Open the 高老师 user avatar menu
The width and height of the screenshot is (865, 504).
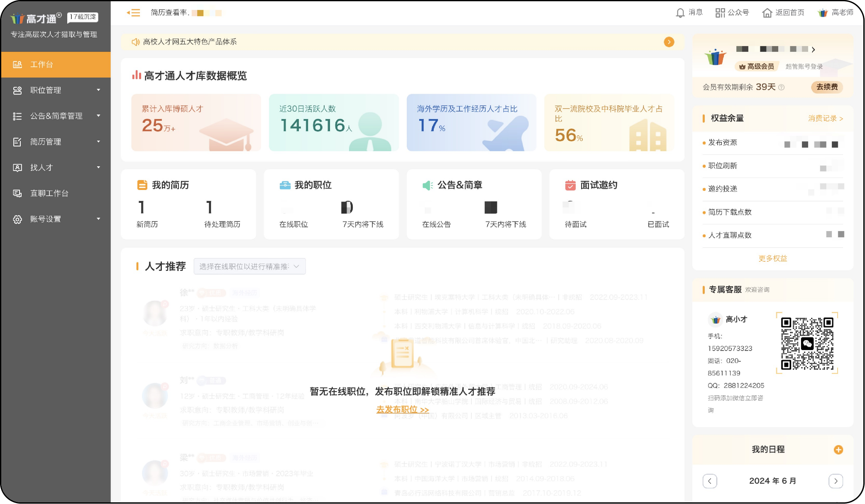[823, 13]
